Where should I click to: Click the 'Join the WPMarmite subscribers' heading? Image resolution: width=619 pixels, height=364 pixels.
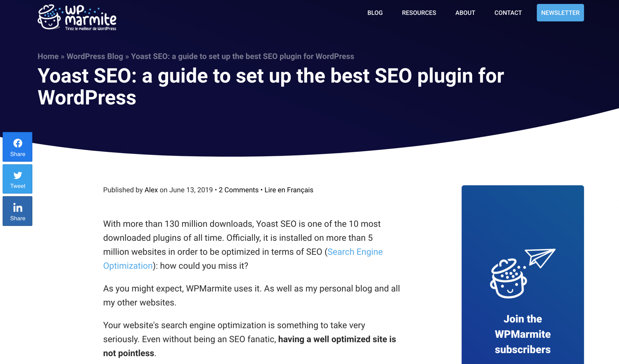click(523, 334)
